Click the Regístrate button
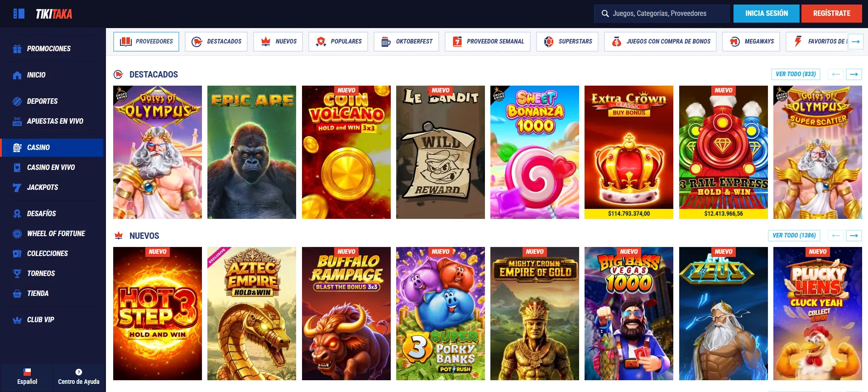Viewport: 868px width, 392px height. click(832, 14)
